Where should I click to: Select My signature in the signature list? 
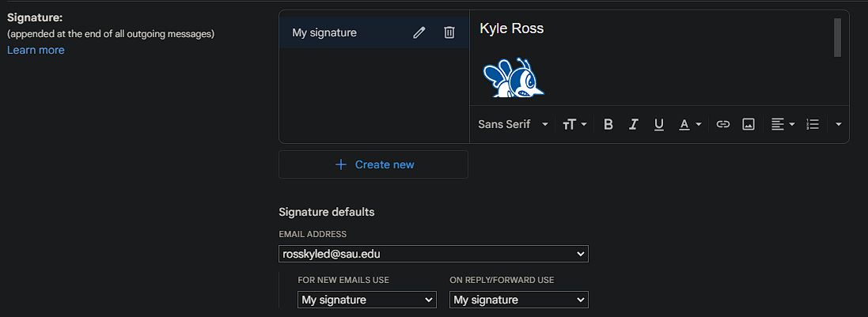[x=324, y=32]
